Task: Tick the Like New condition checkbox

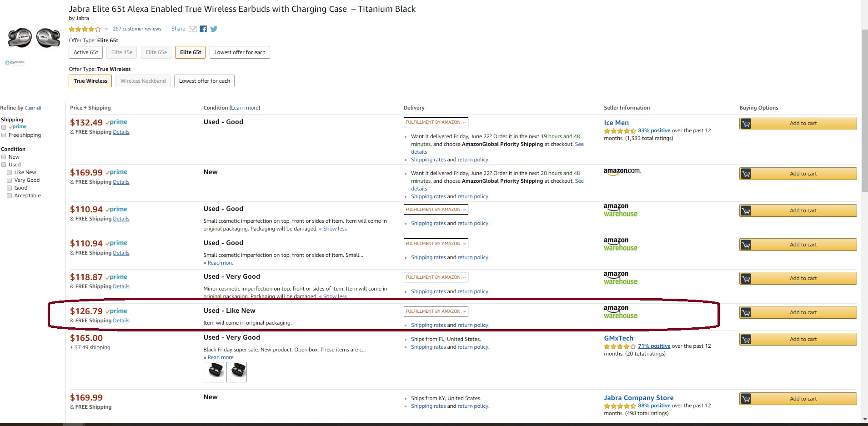Action: click(9, 173)
